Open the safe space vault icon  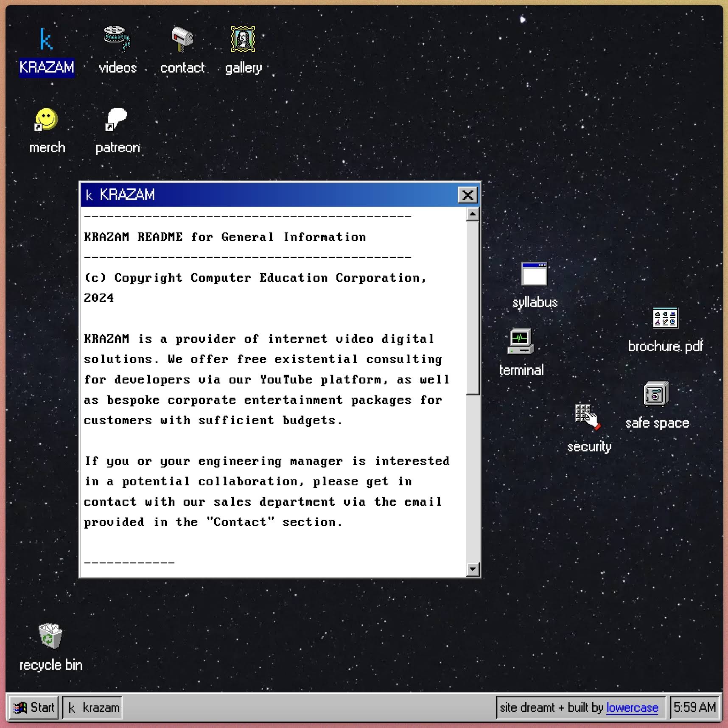coord(656,395)
